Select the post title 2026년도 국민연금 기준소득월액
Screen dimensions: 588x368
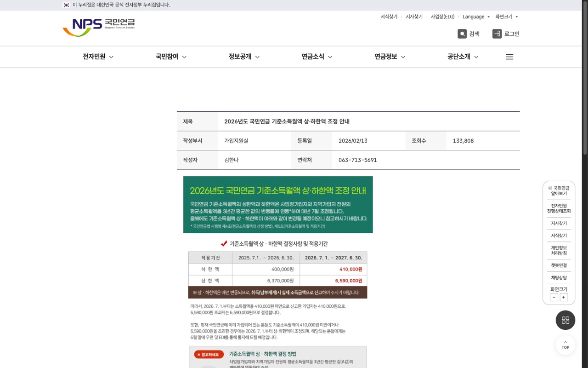287,121
